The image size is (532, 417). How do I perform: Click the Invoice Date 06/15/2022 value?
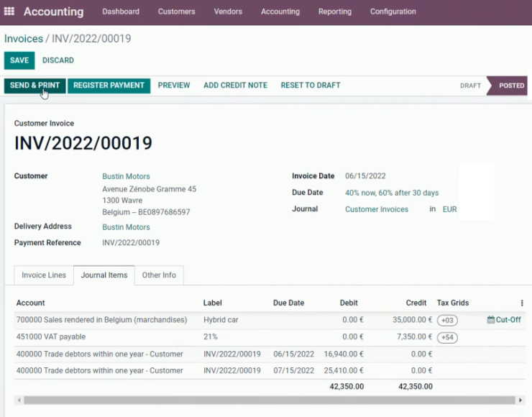365,176
